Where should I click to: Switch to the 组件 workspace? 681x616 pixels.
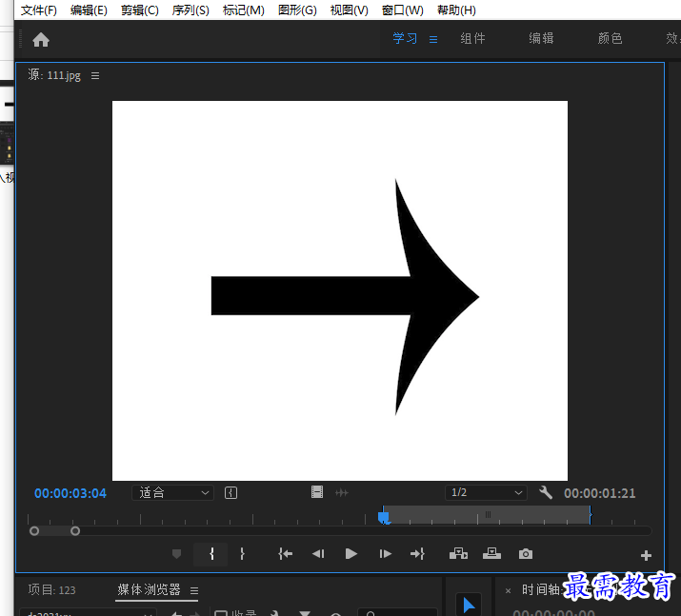pyautogui.click(x=473, y=38)
